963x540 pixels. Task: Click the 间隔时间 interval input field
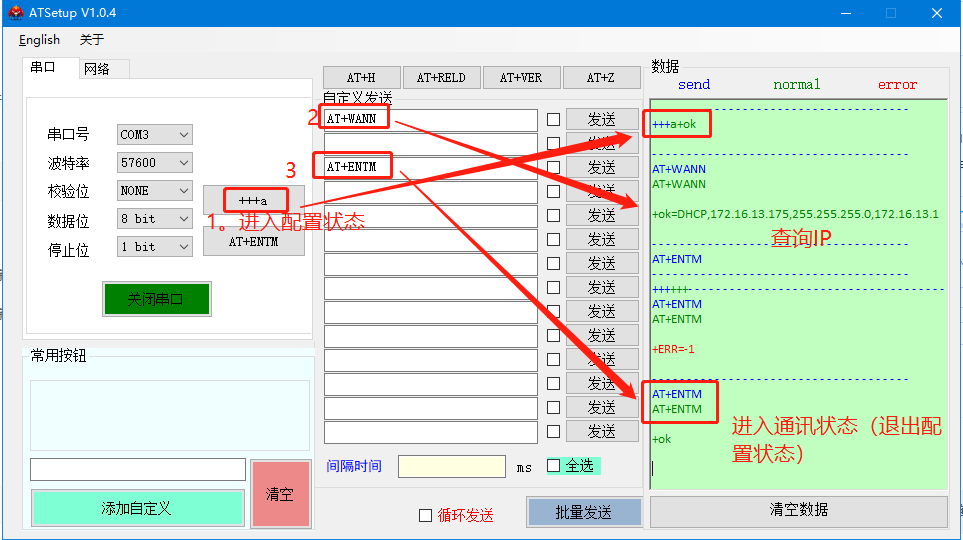tap(451, 466)
